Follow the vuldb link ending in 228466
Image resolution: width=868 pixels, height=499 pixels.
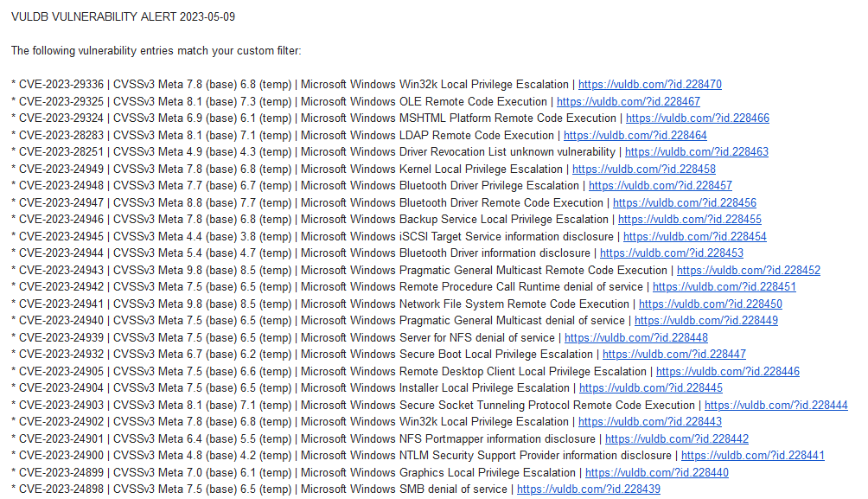[x=698, y=118]
